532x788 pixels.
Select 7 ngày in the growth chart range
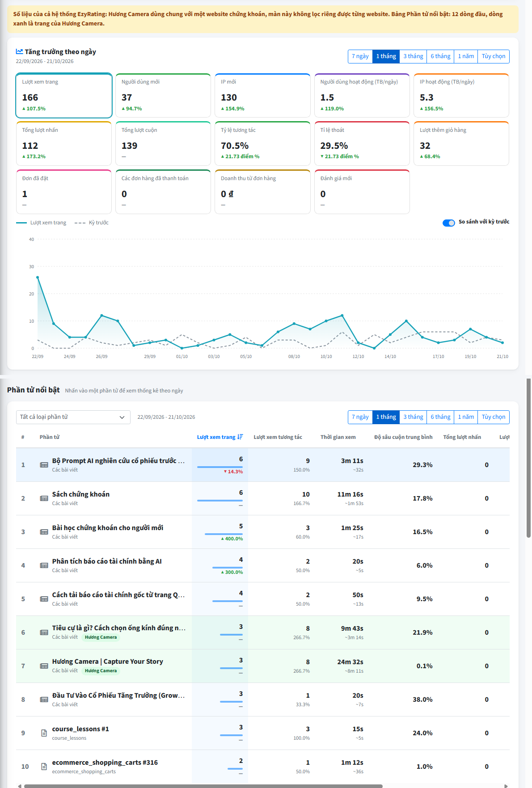click(360, 56)
